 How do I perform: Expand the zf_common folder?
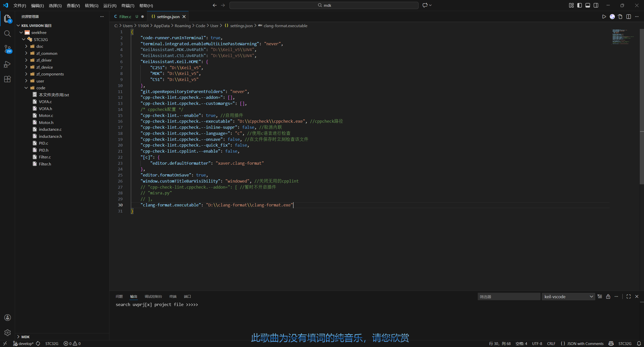[x=26, y=53]
